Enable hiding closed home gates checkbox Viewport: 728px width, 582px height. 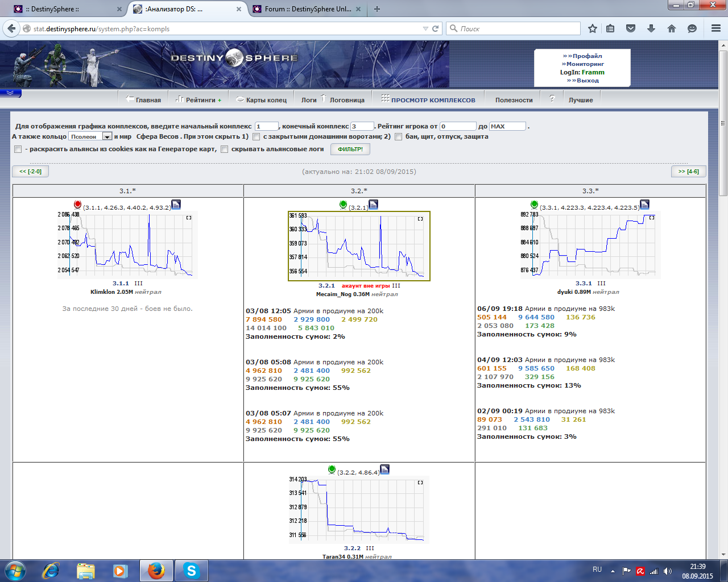coord(257,136)
